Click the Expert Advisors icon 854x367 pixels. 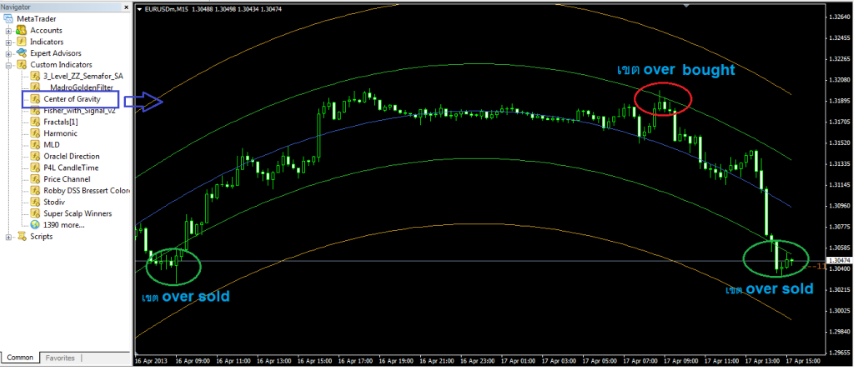tap(22, 53)
